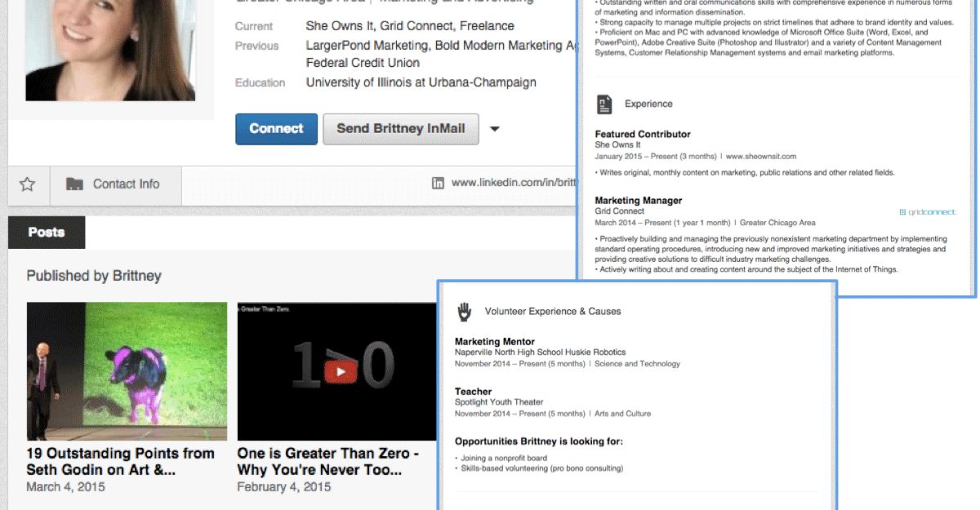
Task: Click 'March 4, 2015' post date
Action: coord(65,487)
